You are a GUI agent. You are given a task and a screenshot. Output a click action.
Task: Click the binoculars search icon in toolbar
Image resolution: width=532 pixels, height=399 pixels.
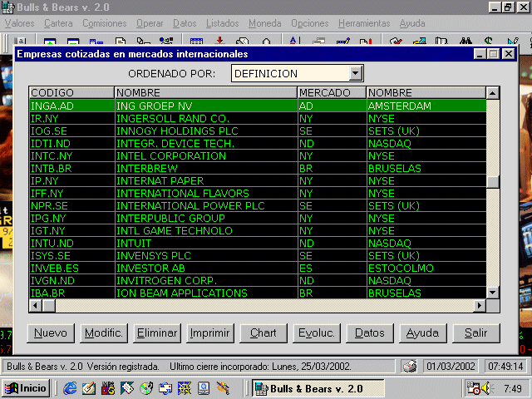coord(465,41)
